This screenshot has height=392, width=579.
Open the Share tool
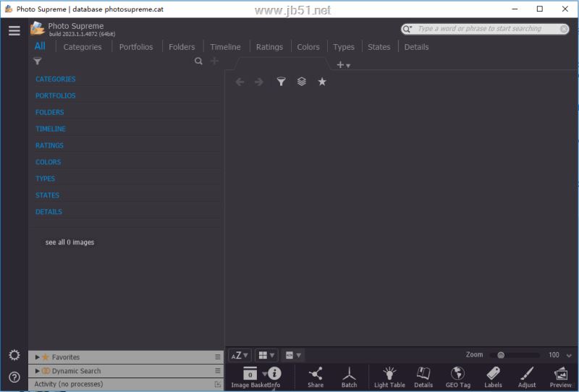coord(316,378)
